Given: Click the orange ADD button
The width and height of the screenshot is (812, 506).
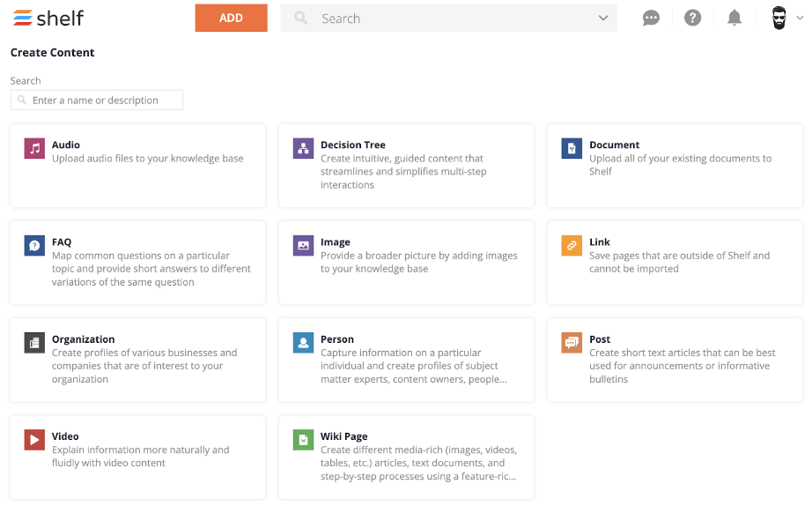Looking at the screenshot, I should [231, 19].
